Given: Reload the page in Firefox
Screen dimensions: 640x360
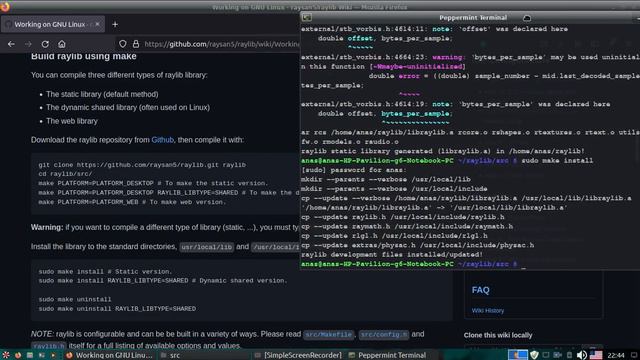Looking at the screenshot, I should (x=45, y=44).
